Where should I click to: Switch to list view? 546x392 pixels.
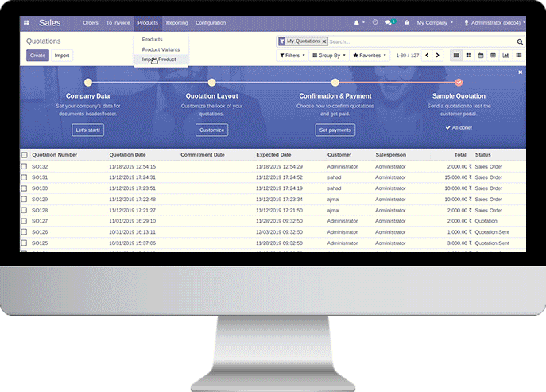456,56
